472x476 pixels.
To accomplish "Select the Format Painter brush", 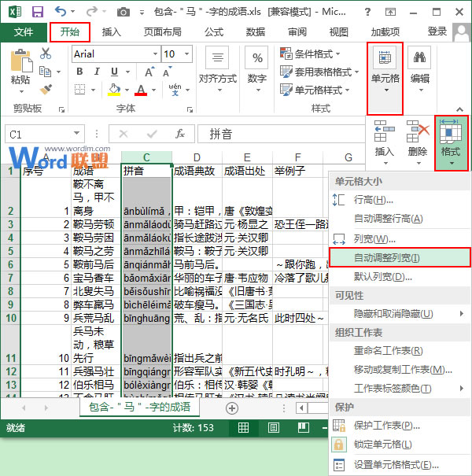I will (x=46, y=89).
